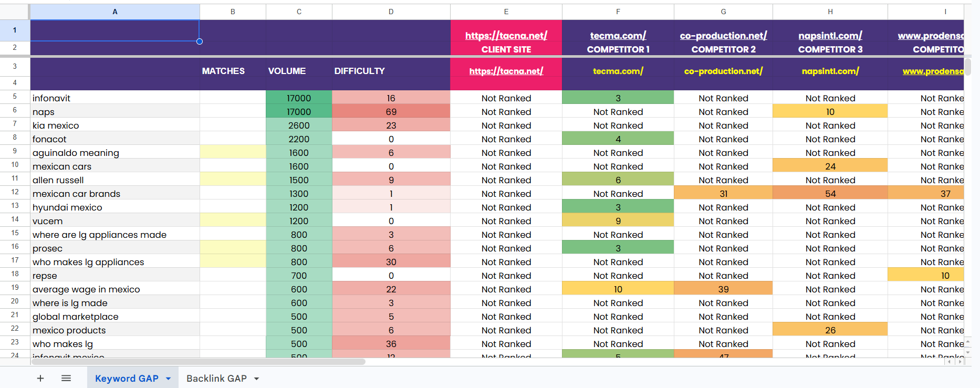The image size is (980, 388).
Task: Select prodensa rank 37 for mexican car brands
Action: tap(926, 193)
